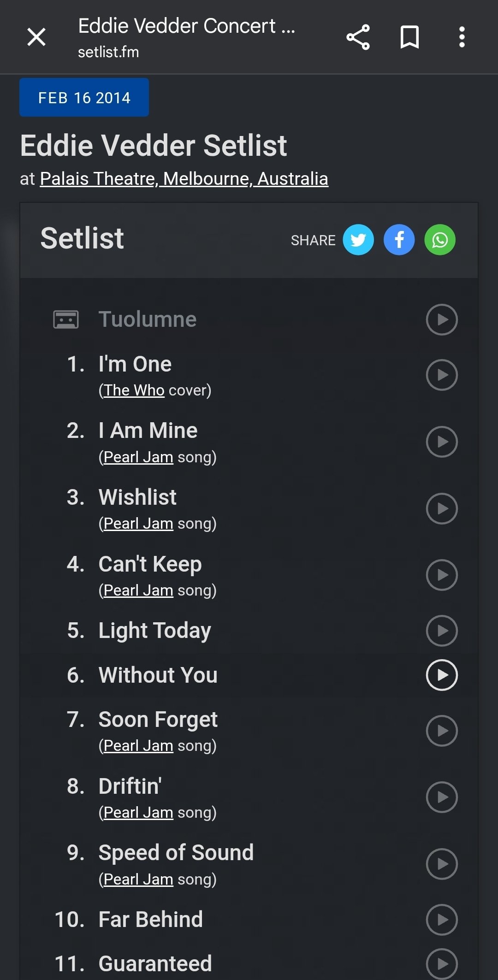Tap the share icon in top bar
Screen dimensions: 498x980
click(358, 37)
